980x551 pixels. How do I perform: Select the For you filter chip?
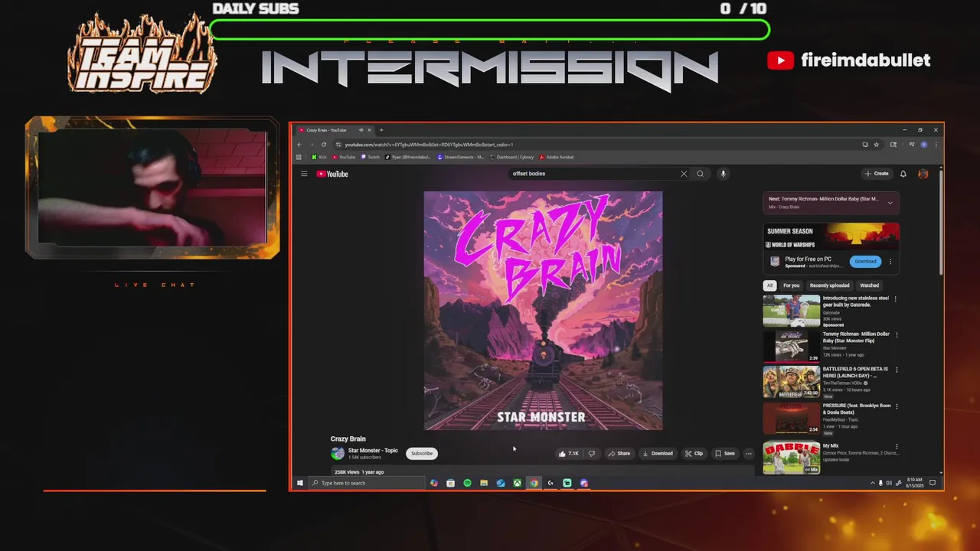point(791,285)
